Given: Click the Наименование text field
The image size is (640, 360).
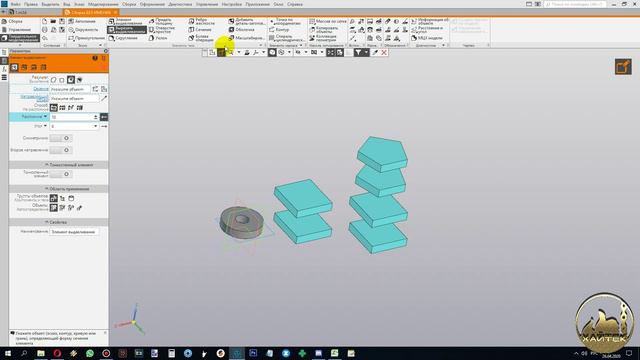Looking at the screenshot, I should 74,232.
